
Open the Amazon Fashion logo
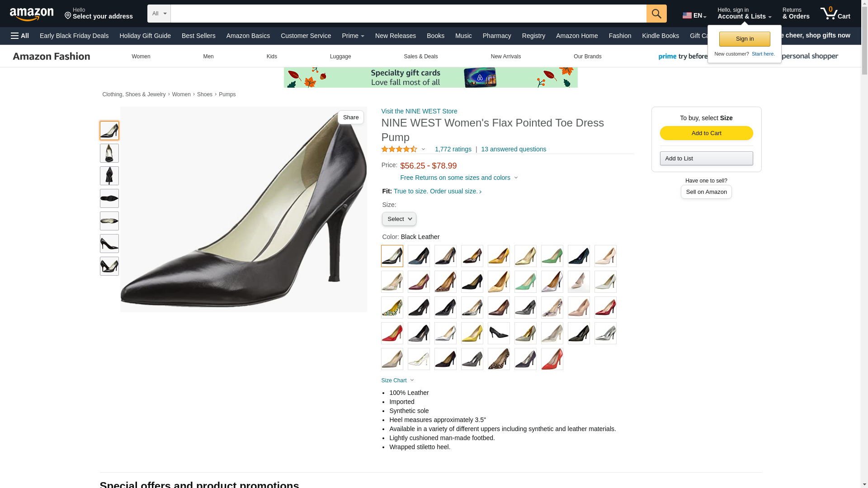click(52, 56)
